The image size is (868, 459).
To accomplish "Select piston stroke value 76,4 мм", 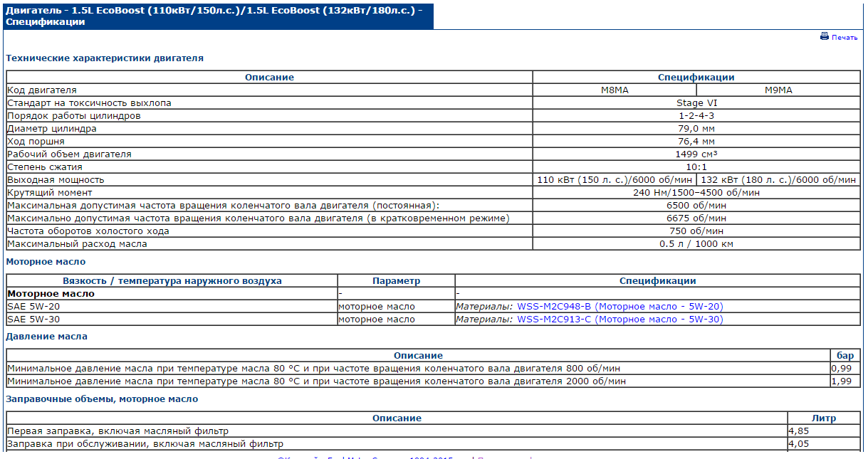I will pos(696,142).
